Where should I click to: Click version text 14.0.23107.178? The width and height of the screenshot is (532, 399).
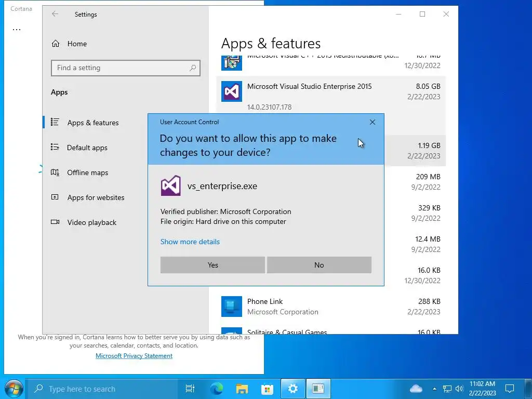(270, 107)
